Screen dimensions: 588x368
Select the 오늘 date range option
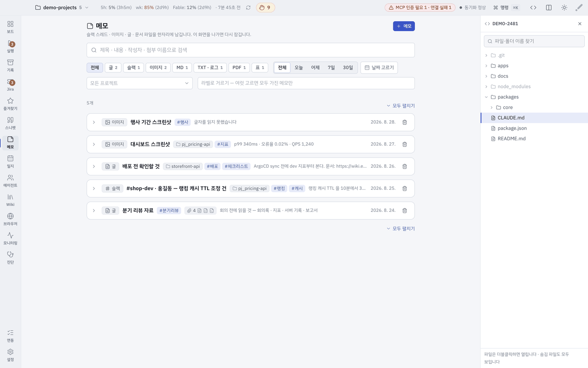point(299,67)
